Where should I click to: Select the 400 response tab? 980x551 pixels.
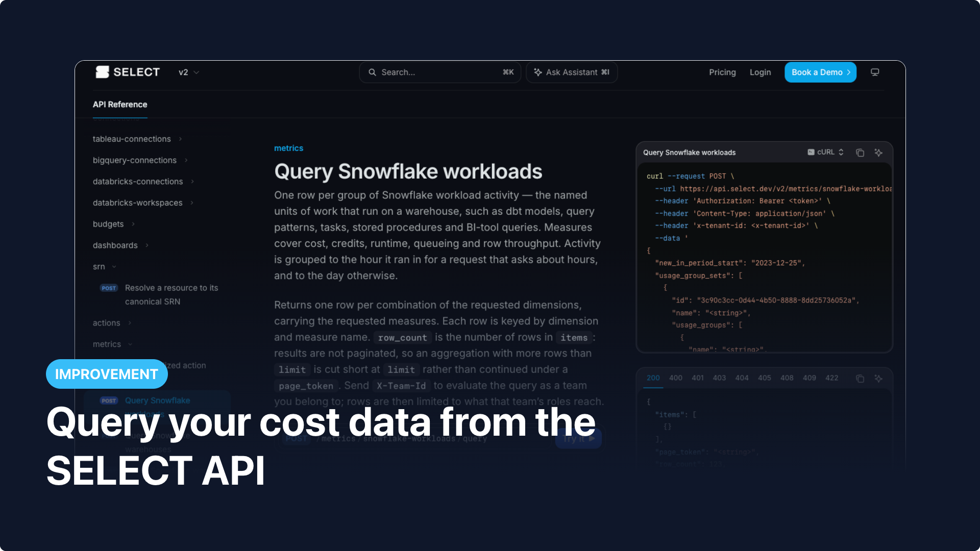point(675,378)
